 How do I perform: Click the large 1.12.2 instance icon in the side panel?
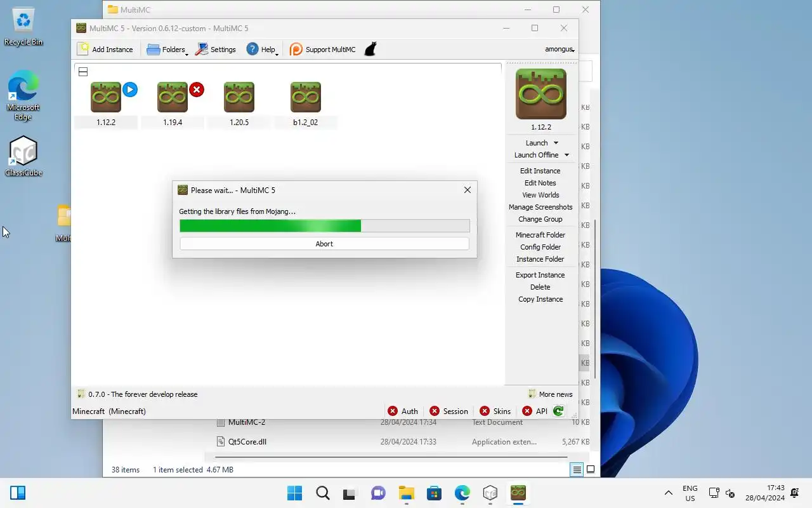(541, 94)
